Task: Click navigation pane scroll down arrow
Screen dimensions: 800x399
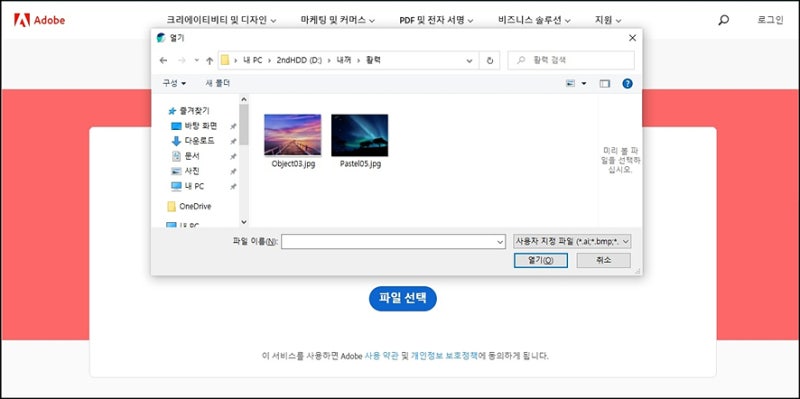Action: [244, 222]
